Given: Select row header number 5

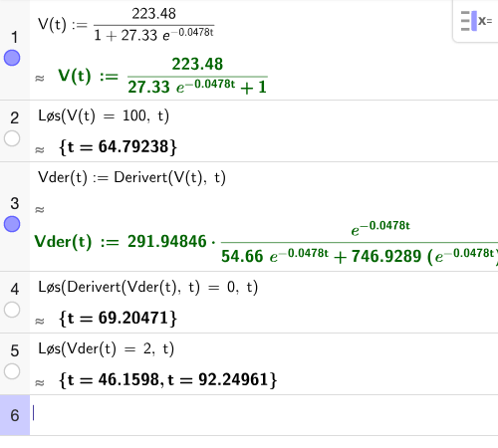Looking at the screenshot, I should click(x=14, y=350).
